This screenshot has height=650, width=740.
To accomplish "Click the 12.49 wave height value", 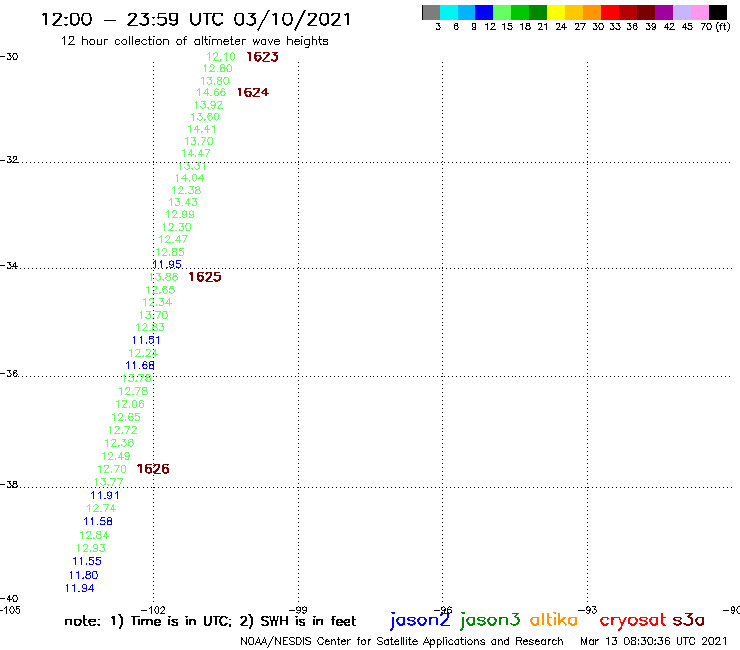I will click(116, 456).
